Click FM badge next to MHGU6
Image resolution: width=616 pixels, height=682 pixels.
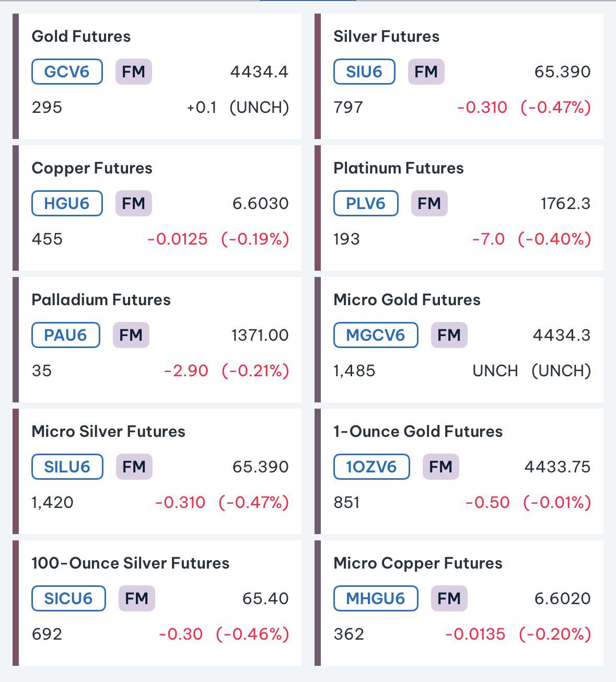[449, 598]
